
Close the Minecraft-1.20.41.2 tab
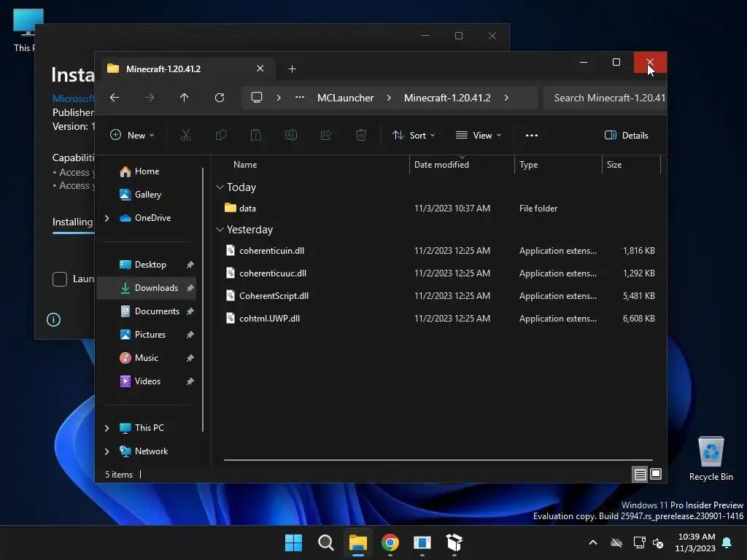(260, 69)
